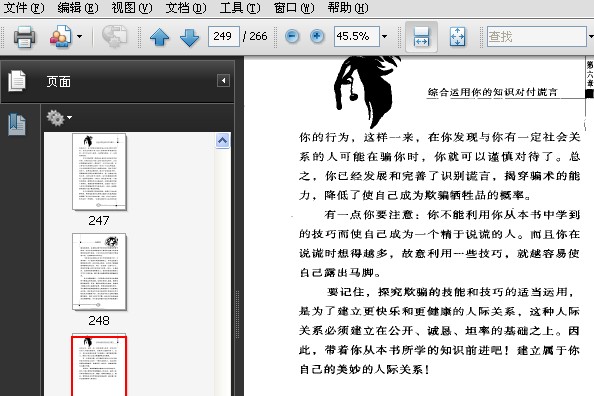
Task: Select fit one full page view
Action: point(458,37)
